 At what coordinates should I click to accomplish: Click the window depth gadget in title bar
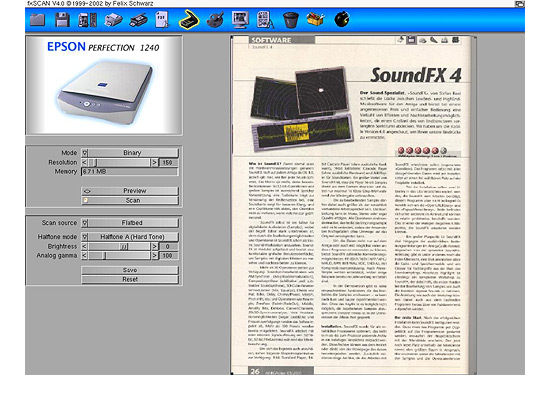(519, 4)
